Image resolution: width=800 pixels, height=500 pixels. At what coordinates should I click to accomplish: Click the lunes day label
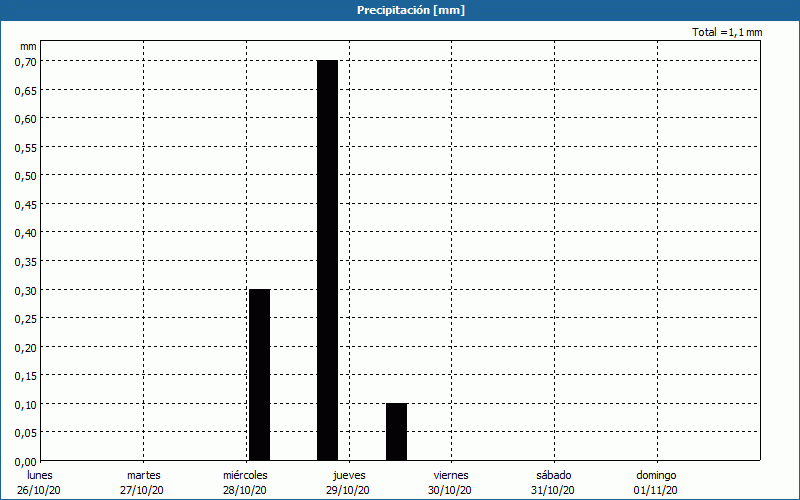tap(40, 475)
